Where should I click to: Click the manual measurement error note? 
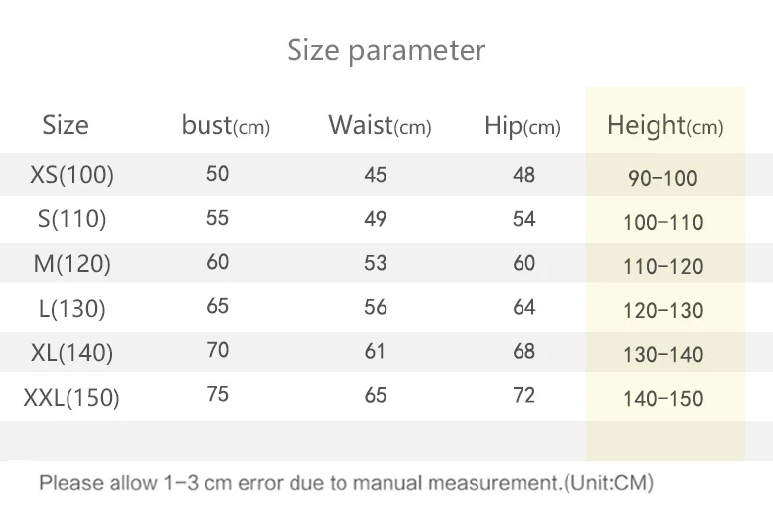coord(346,483)
